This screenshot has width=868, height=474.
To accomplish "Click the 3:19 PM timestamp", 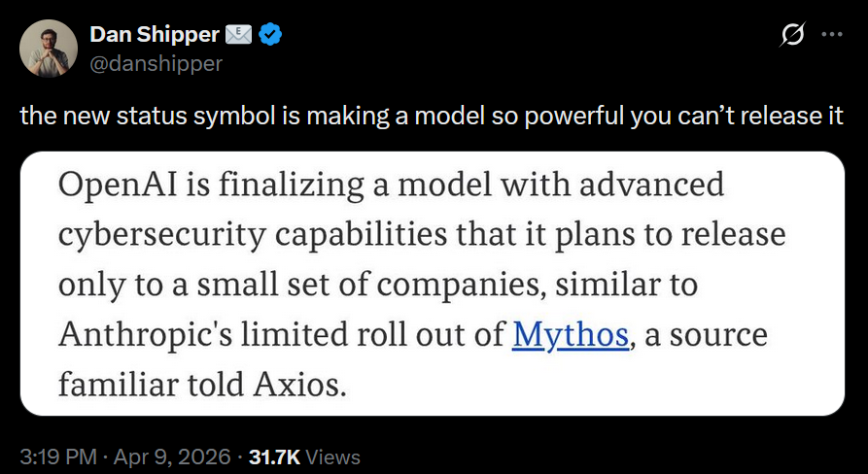I will (56, 457).
